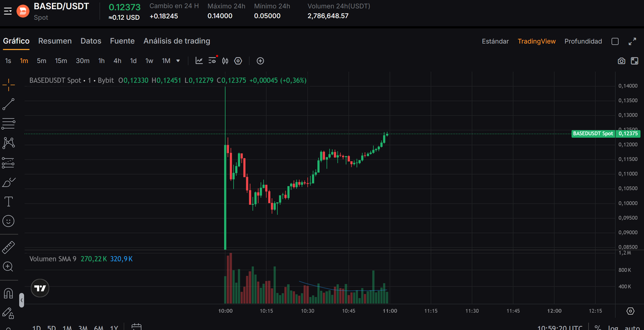The width and height of the screenshot is (644, 330).
Task: Take a chart snapshot with camera icon
Action: 621,61
